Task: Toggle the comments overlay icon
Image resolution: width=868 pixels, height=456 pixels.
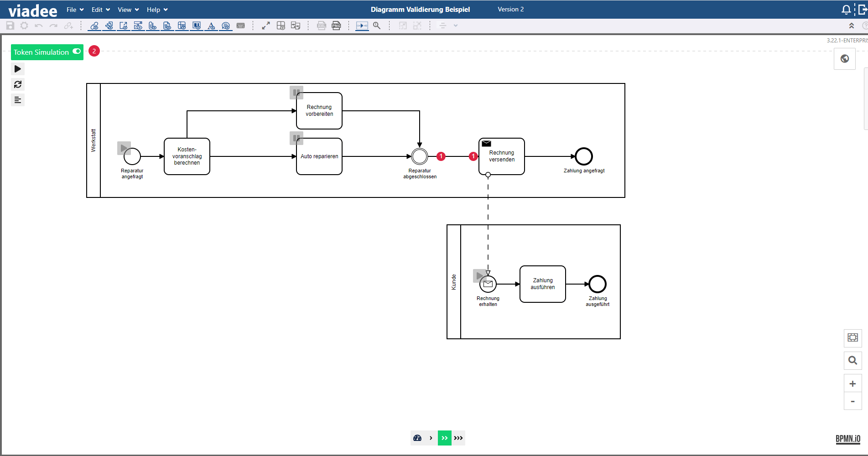Action: click(x=226, y=26)
